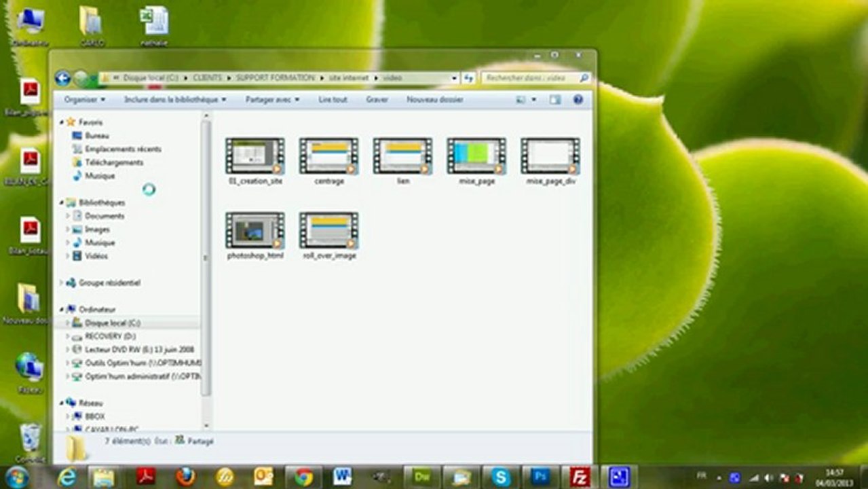The image size is (868, 489).
Task: Select Disque local (C:) drive
Action: point(112,323)
